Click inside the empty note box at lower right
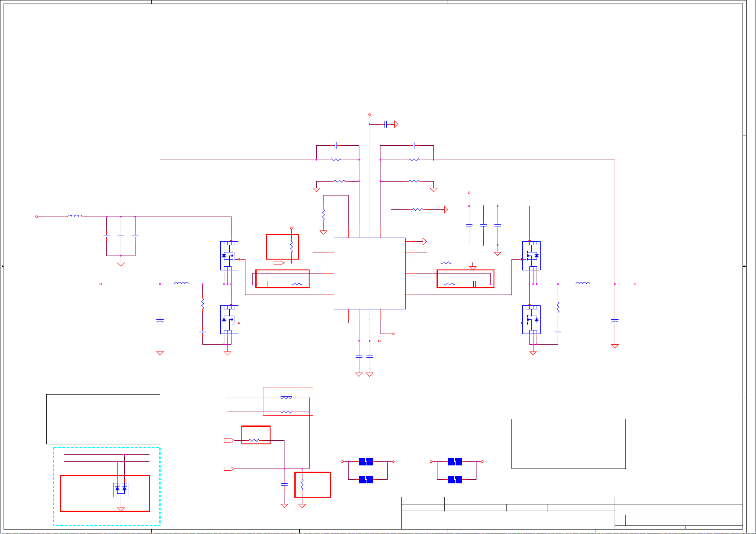 point(568,444)
